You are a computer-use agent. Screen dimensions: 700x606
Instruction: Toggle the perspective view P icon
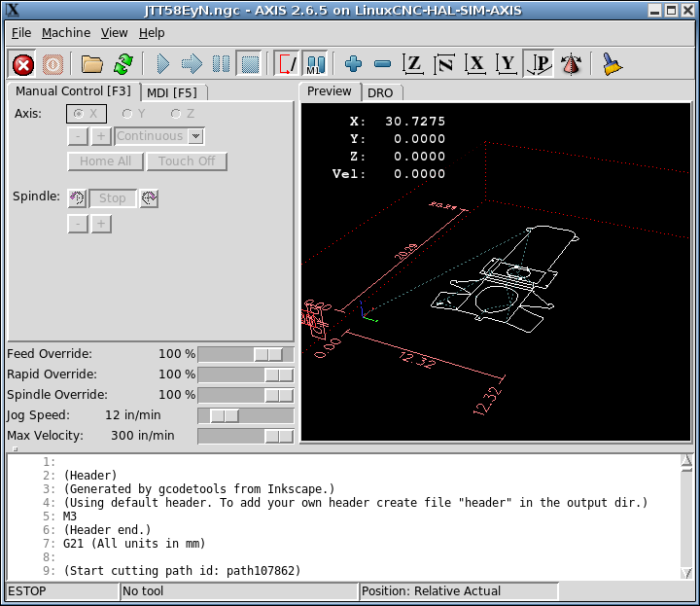539,64
